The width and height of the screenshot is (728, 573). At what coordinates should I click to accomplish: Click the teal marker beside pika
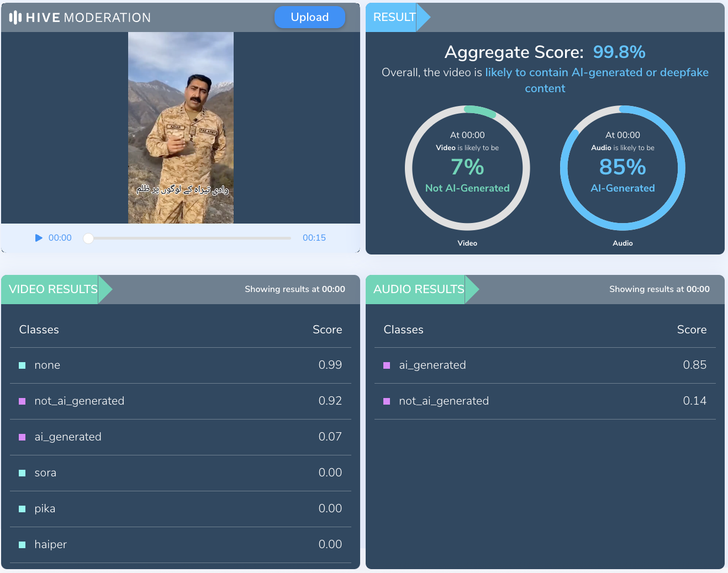click(22, 509)
